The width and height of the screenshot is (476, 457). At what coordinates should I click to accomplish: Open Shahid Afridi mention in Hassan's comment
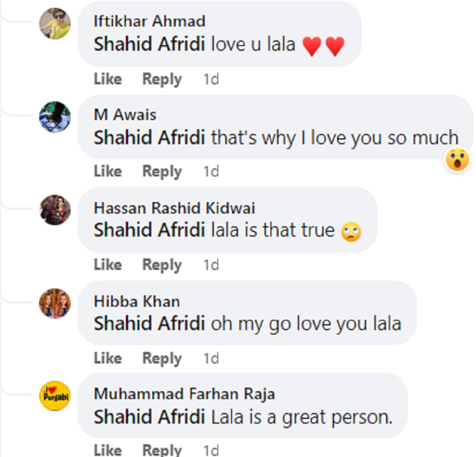click(149, 230)
